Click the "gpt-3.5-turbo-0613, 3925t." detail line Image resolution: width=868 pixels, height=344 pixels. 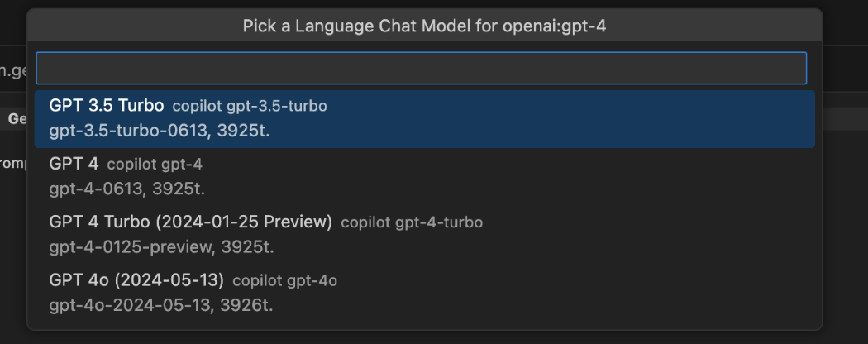160,131
